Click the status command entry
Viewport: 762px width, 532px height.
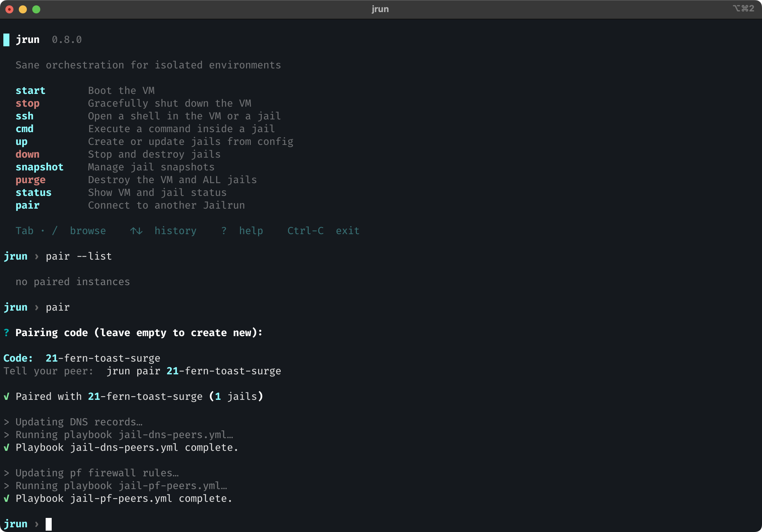33,193
